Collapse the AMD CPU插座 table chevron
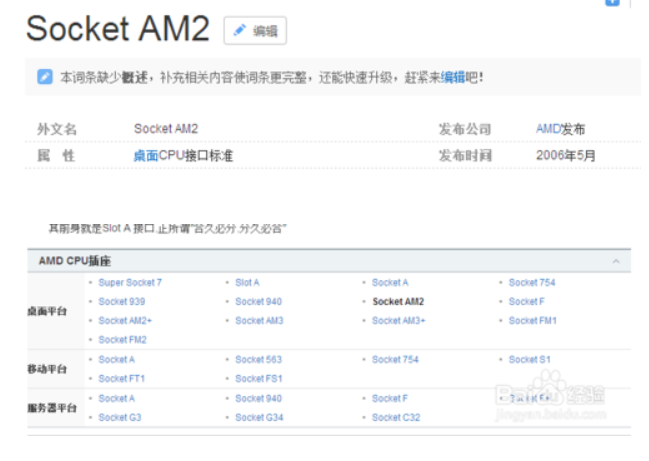 pyautogui.click(x=616, y=261)
